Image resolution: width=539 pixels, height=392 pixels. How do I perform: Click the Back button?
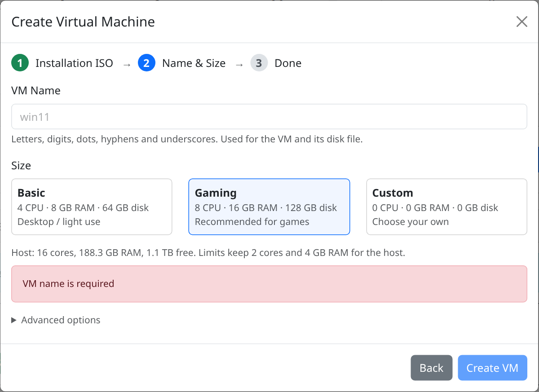[432, 368]
